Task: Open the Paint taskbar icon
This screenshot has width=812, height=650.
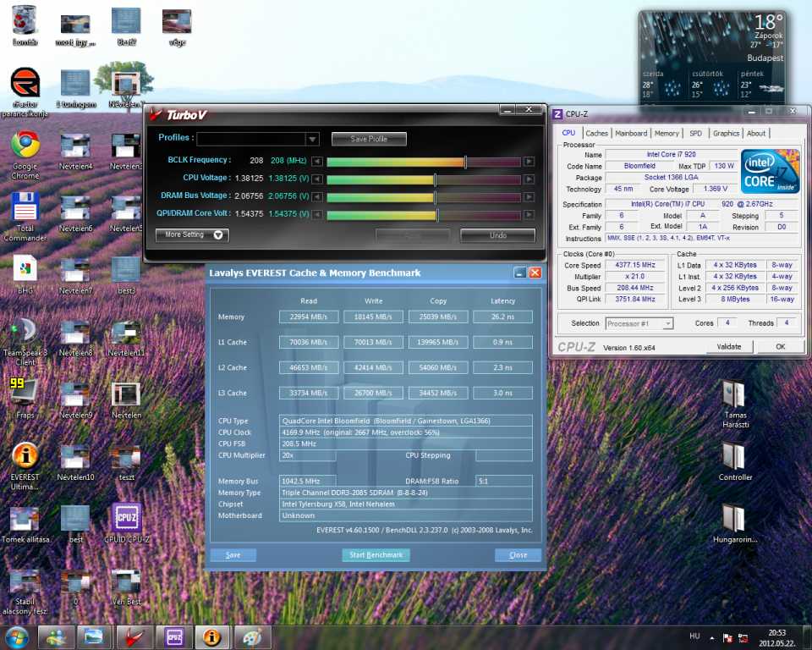Action: (252, 637)
